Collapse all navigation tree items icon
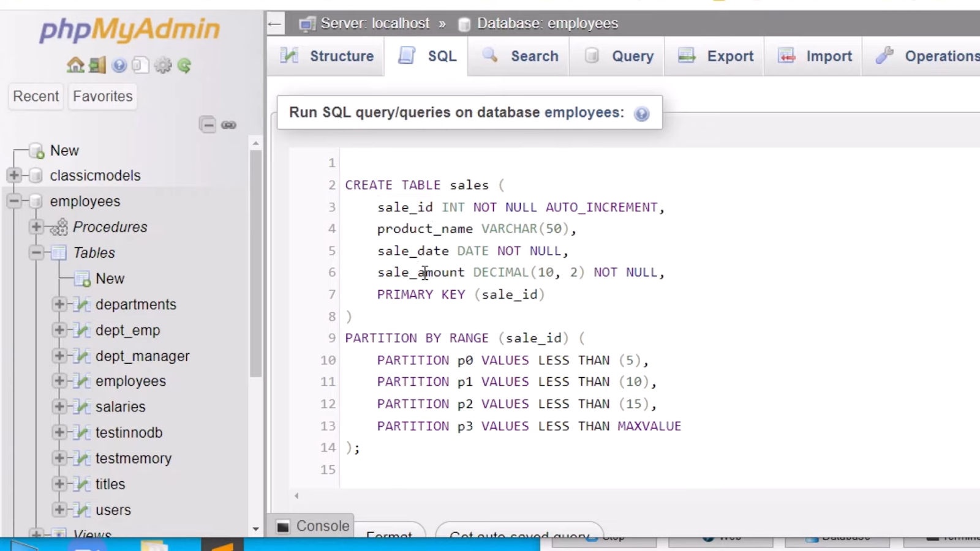 pyautogui.click(x=208, y=125)
